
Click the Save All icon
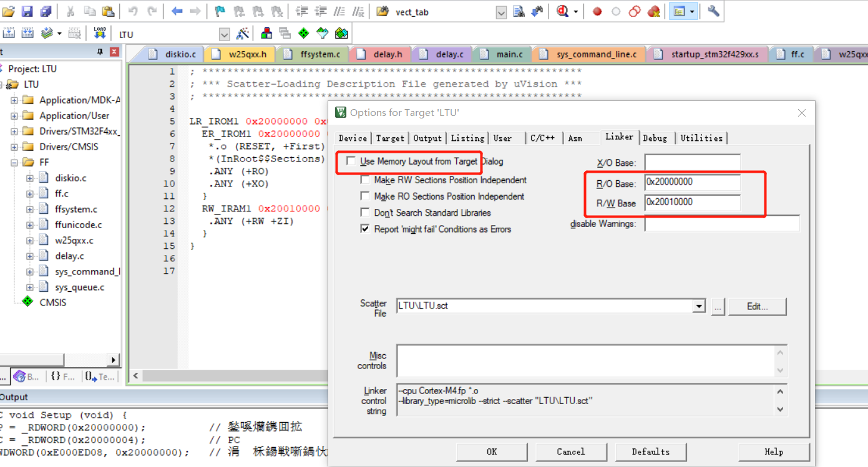tap(46, 11)
